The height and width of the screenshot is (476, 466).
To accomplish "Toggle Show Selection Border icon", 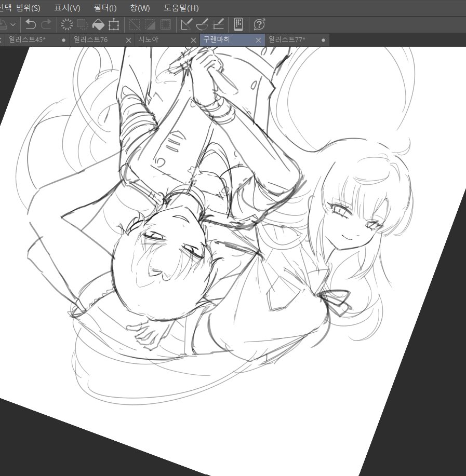I will pyautogui.click(x=166, y=24).
